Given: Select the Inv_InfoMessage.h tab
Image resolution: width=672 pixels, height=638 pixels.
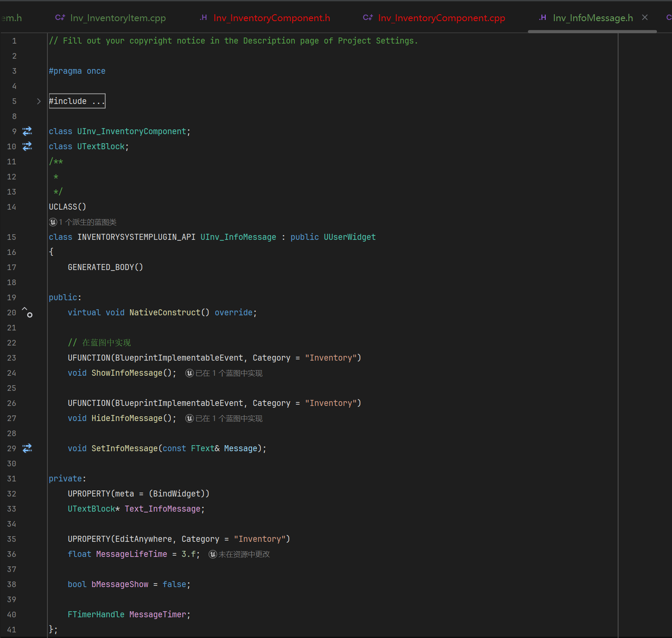Looking at the screenshot, I should 593,18.
